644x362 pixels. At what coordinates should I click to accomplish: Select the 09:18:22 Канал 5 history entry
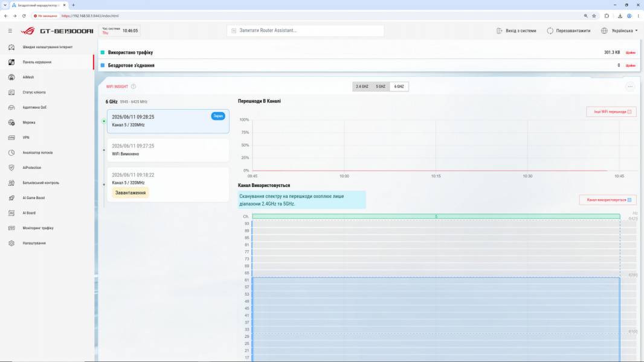click(168, 185)
